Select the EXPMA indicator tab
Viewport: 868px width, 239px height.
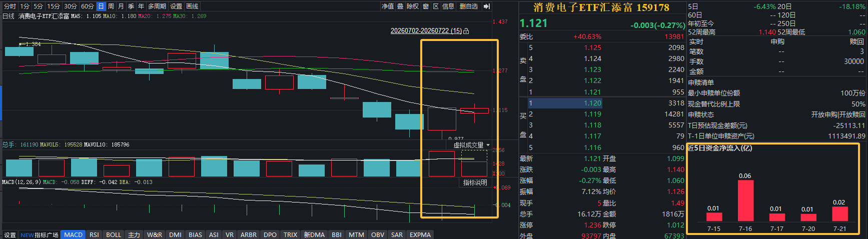pos(420,235)
